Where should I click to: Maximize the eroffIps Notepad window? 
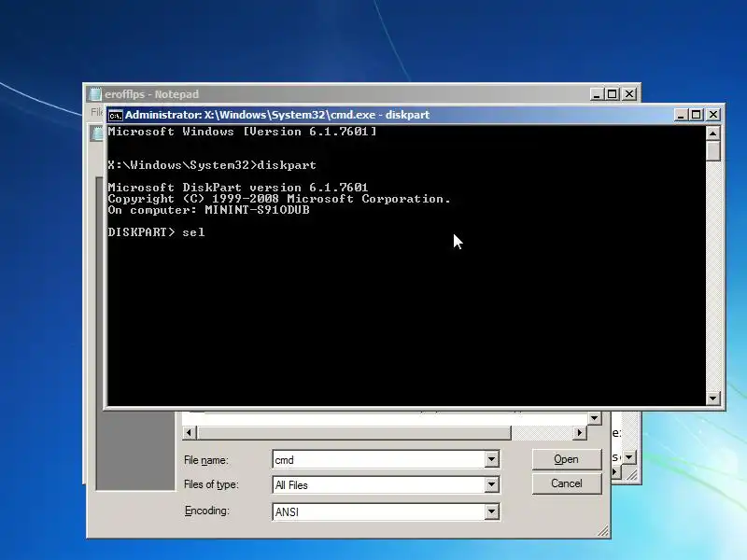click(x=613, y=94)
